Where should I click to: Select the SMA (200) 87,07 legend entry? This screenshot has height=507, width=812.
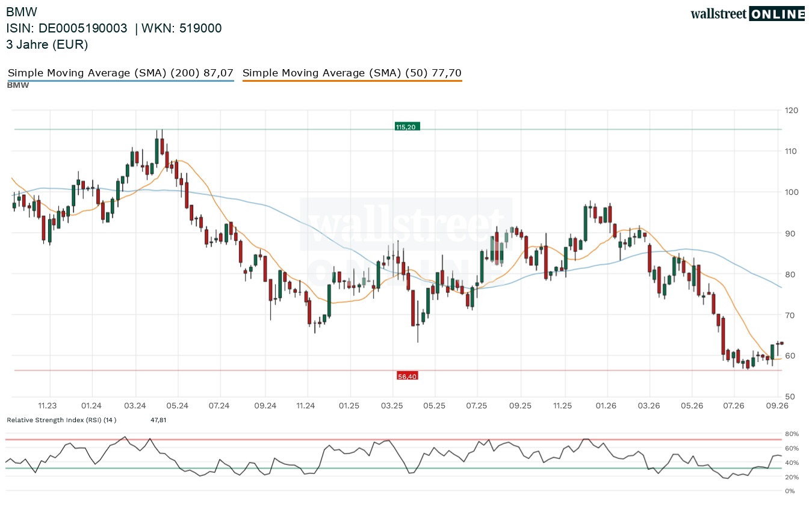click(x=120, y=73)
